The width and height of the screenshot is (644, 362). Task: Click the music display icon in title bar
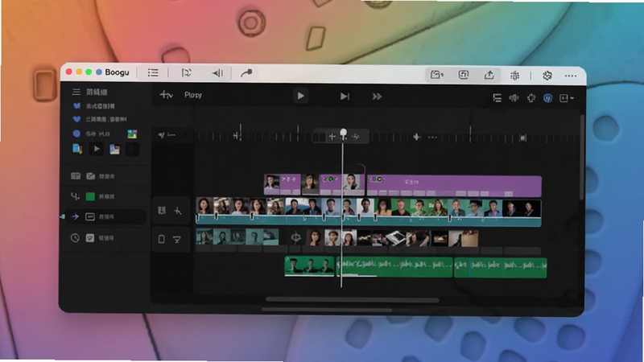point(464,75)
